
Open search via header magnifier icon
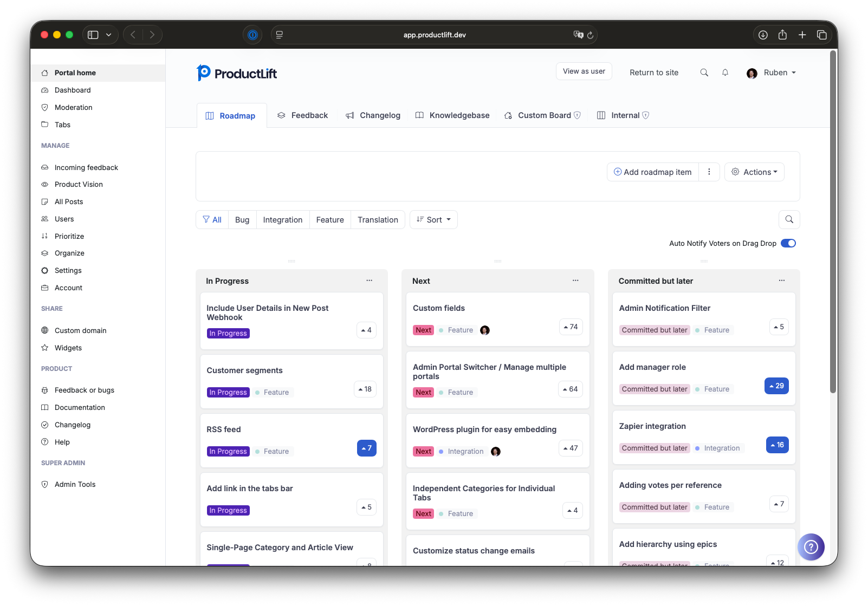click(x=704, y=73)
